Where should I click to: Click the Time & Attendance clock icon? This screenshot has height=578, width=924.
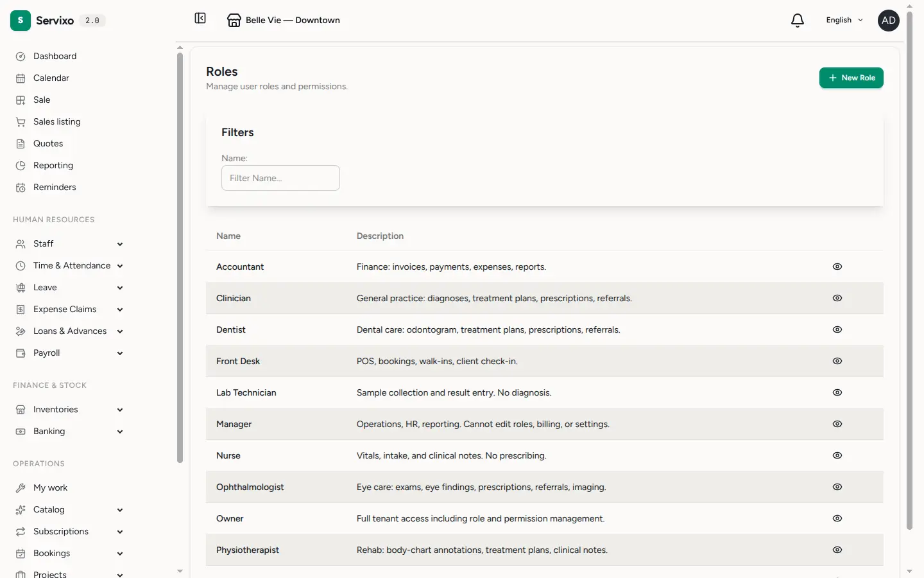[x=21, y=266]
